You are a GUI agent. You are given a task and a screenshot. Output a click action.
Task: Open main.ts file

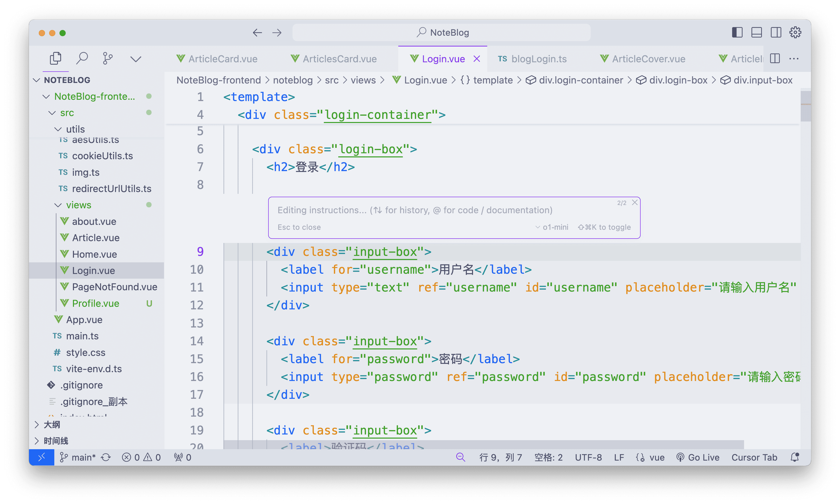(96, 336)
